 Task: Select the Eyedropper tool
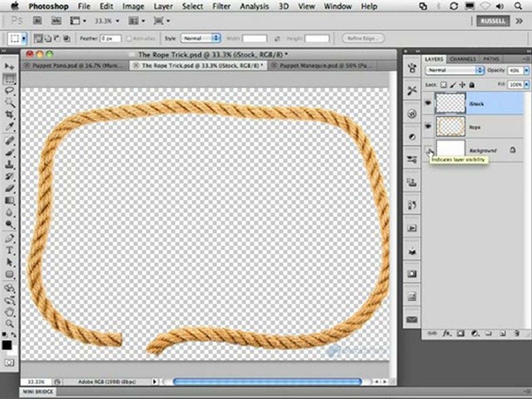coord(10,127)
